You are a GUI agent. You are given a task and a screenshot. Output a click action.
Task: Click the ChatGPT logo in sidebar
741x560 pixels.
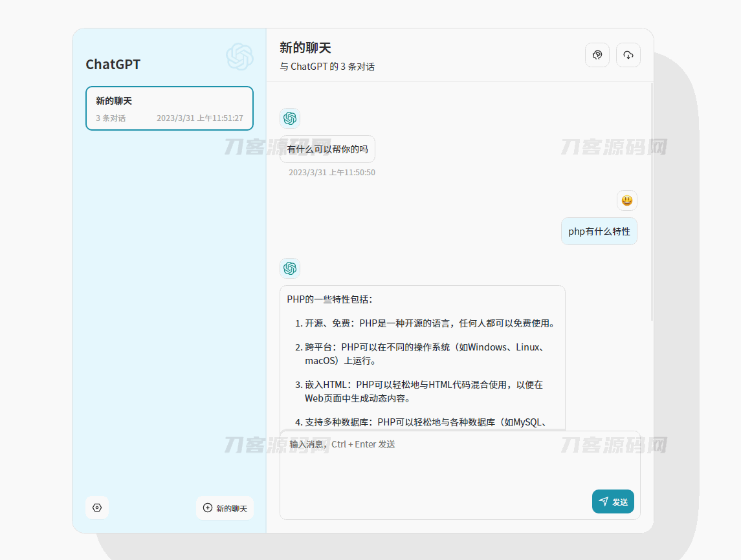[x=239, y=57]
